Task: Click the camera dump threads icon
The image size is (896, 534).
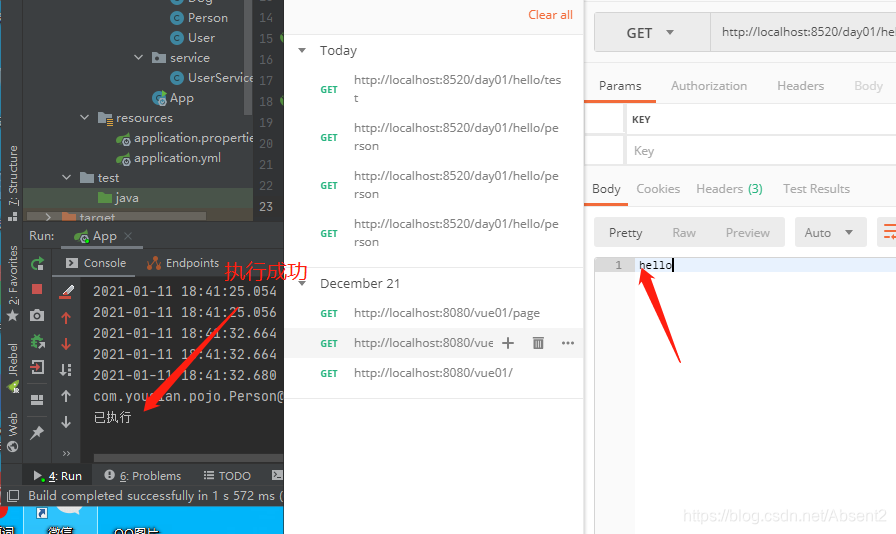Action: 37,315
